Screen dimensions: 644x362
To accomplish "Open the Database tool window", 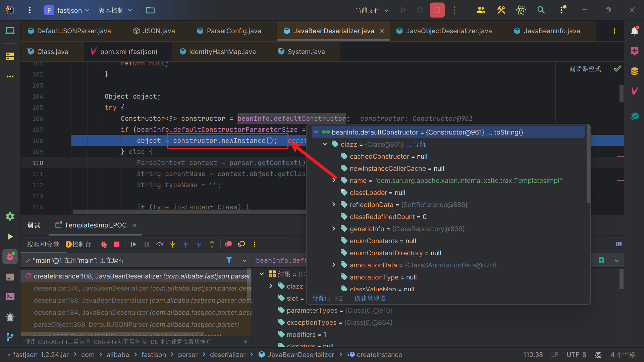I will click(635, 71).
